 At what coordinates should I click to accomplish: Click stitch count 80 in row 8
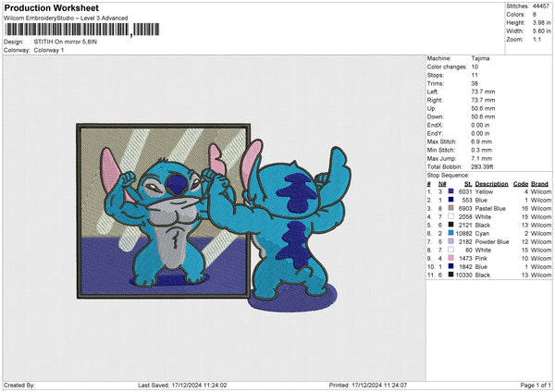click(469, 251)
